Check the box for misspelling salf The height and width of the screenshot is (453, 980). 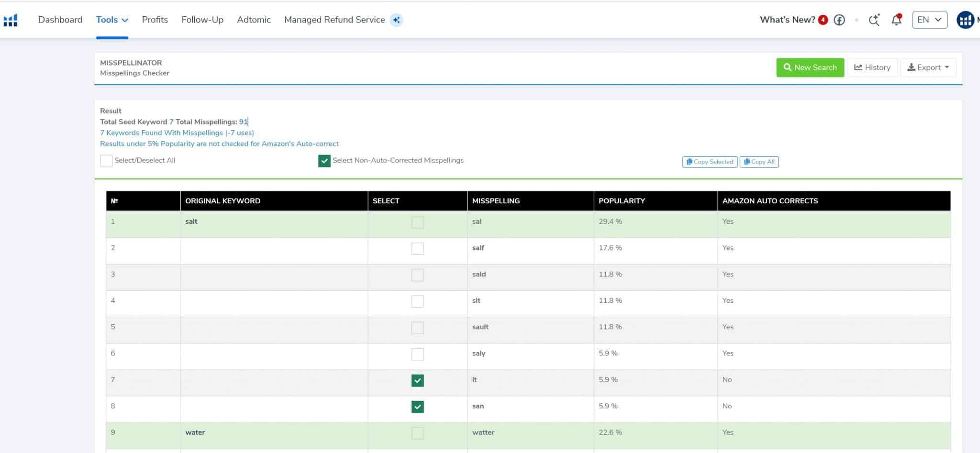tap(418, 249)
